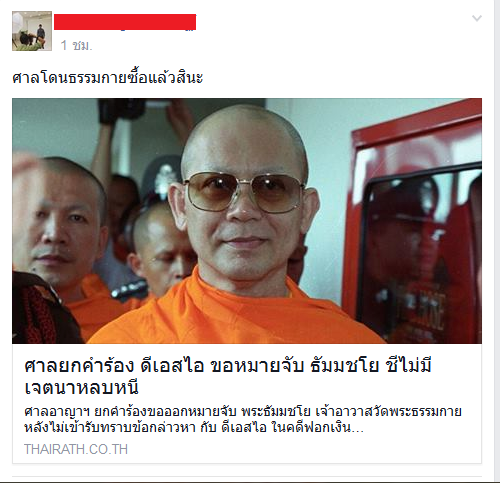Open description line 'หลังไม่เข้ารับทราบข้อกล่าวหา กับ ดีเอสไอ'

pos(145,427)
